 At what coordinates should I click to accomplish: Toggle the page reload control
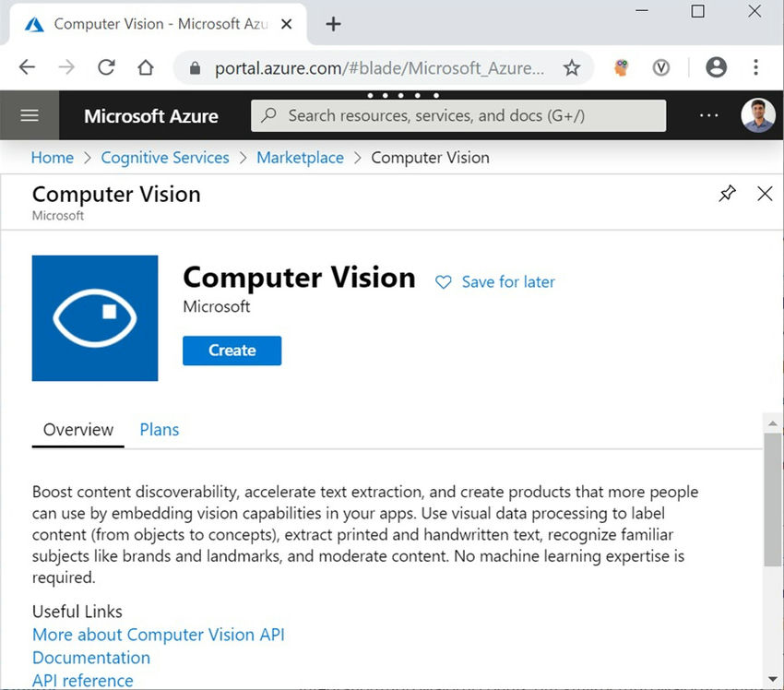(106, 66)
